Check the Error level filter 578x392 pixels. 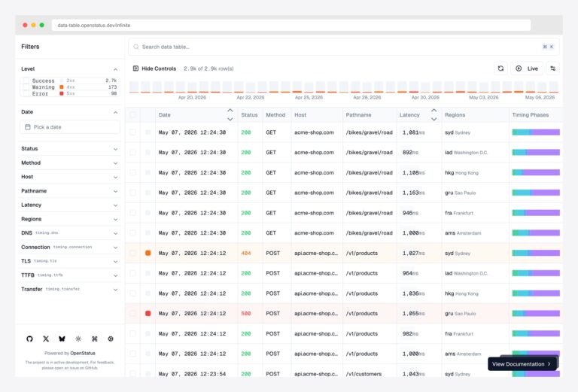pos(26,93)
